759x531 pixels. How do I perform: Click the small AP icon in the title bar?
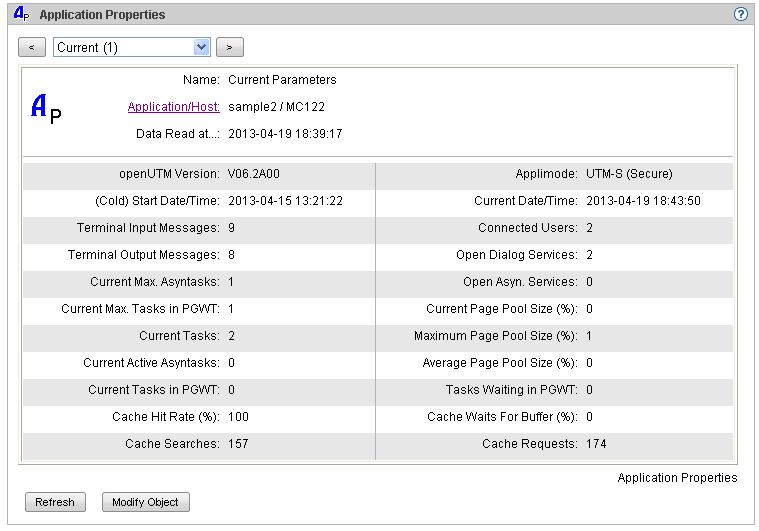tap(22, 15)
